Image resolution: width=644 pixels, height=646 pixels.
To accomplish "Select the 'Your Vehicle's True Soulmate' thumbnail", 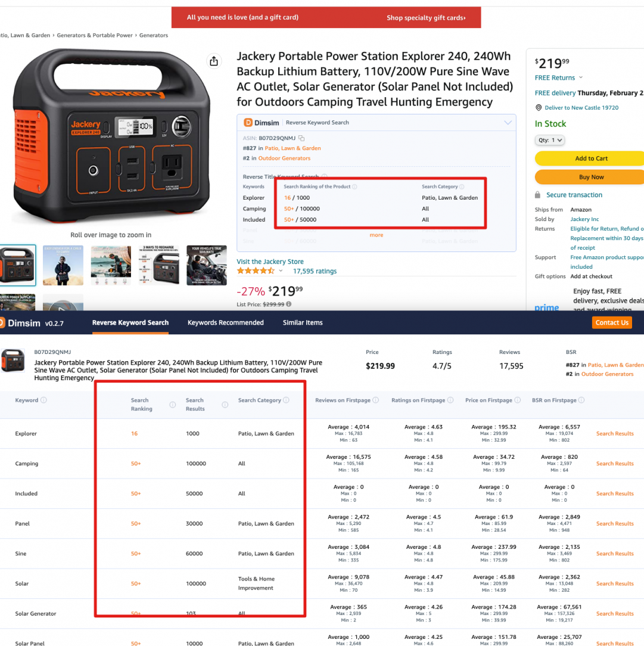I will [x=207, y=265].
